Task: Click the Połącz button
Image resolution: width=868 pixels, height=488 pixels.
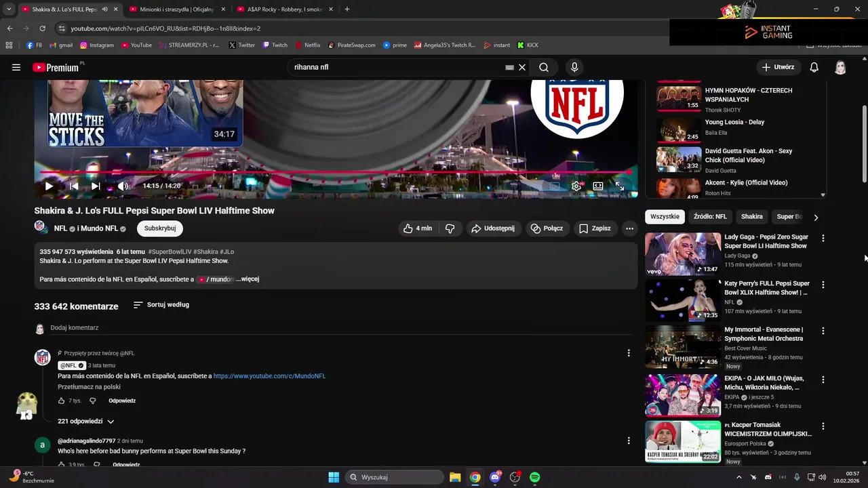Action: (x=547, y=228)
